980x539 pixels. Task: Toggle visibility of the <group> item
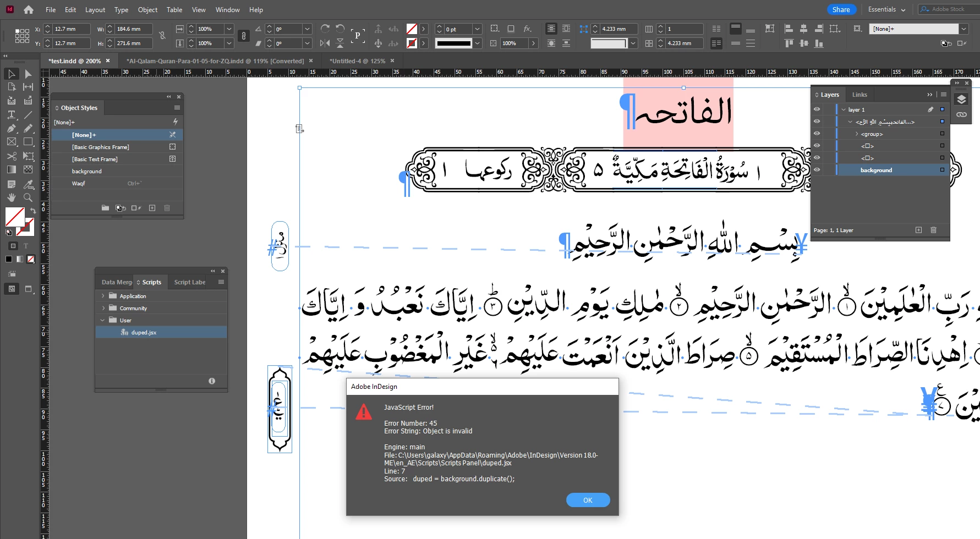tap(817, 134)
